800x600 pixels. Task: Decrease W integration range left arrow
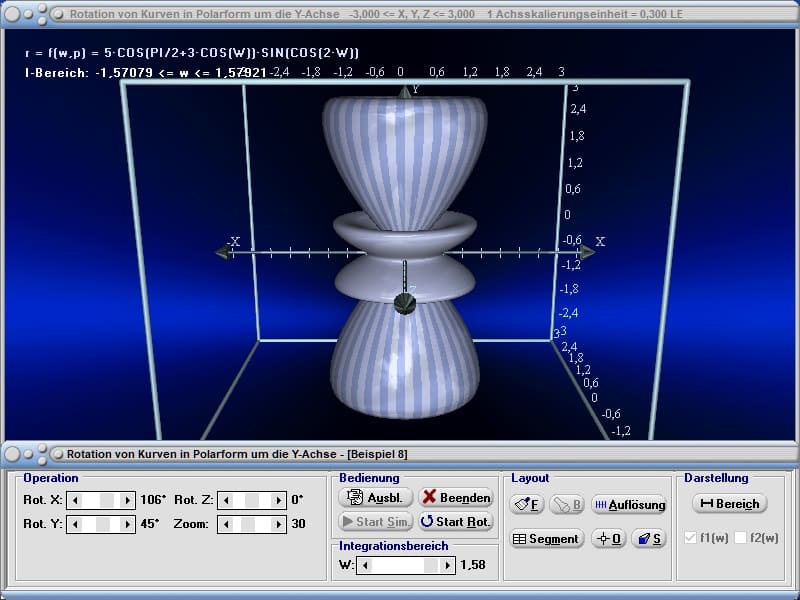pos(365,565)
